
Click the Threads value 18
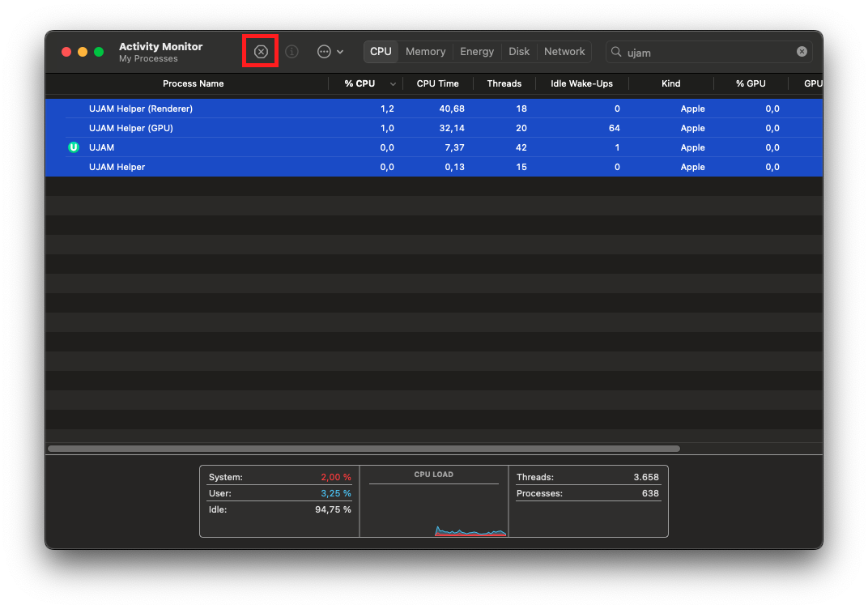pos(521,109)
